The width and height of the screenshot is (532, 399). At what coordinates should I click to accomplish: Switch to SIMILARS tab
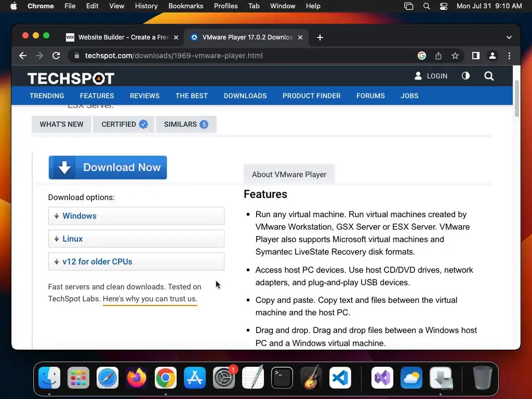point(186,124)
